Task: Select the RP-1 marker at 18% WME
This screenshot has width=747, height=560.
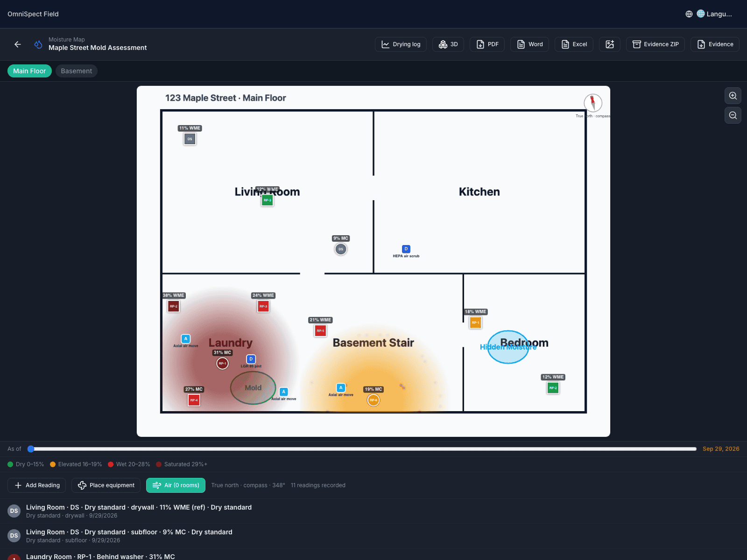Action: tap(475, 322)
